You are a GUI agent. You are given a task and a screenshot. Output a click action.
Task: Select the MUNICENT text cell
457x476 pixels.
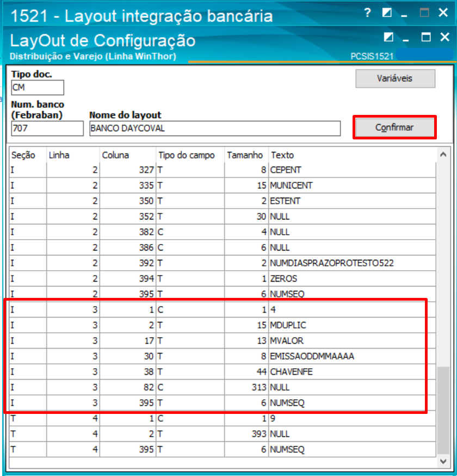(352, 186)
